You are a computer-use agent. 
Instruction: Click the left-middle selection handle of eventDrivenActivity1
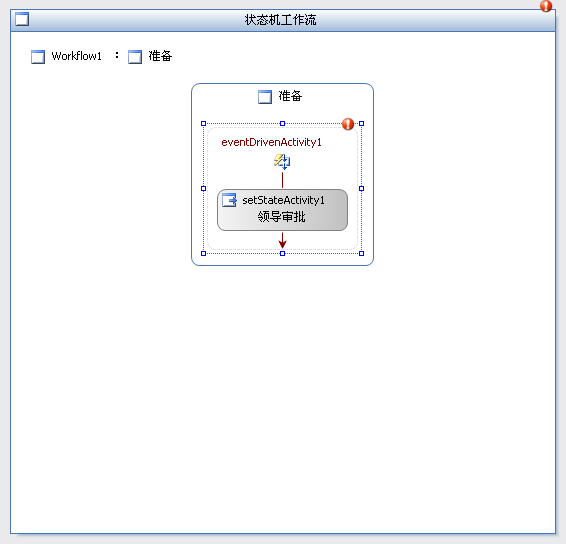[204, 188]
